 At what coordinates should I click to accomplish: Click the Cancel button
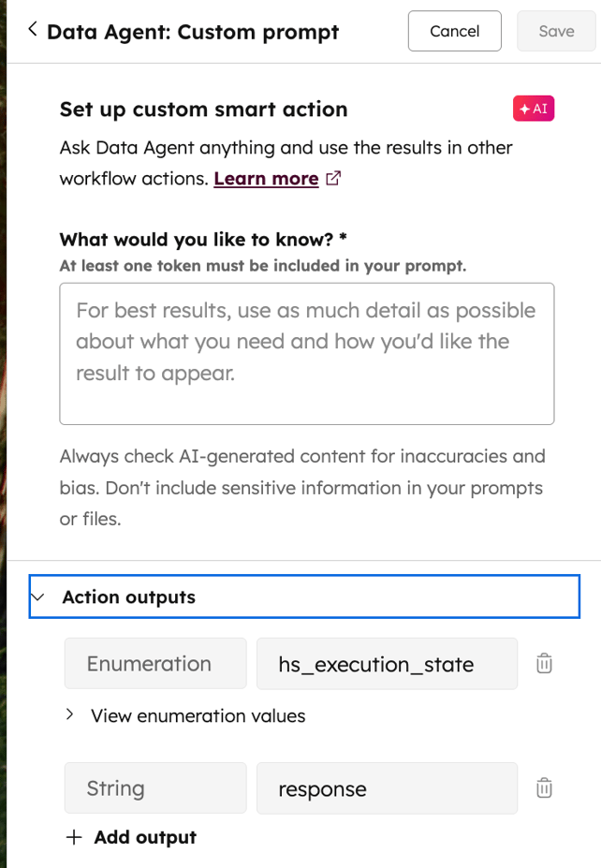coord(454,30)
